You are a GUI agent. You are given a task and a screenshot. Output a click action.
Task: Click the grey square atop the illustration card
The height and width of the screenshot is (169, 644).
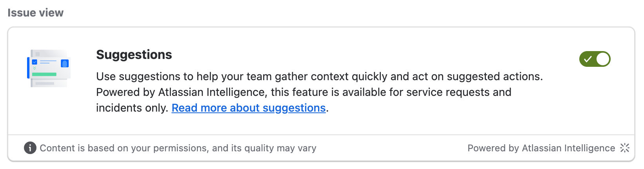point(38,54)
